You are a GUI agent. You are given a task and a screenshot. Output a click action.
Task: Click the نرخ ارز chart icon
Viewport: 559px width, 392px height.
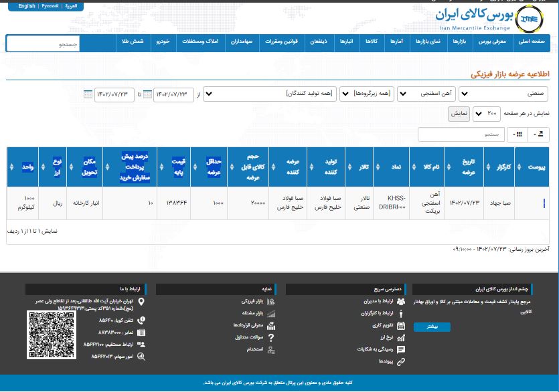401,337
